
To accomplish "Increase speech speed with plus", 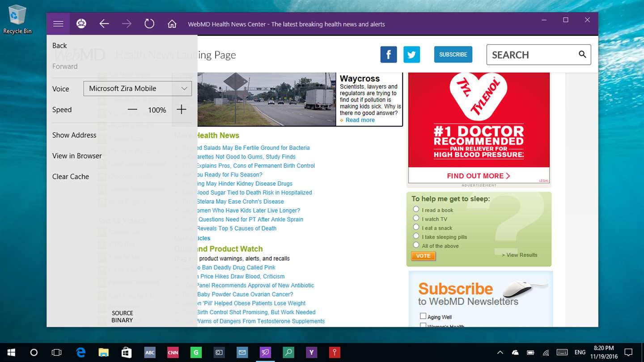I will click(181, 109).
